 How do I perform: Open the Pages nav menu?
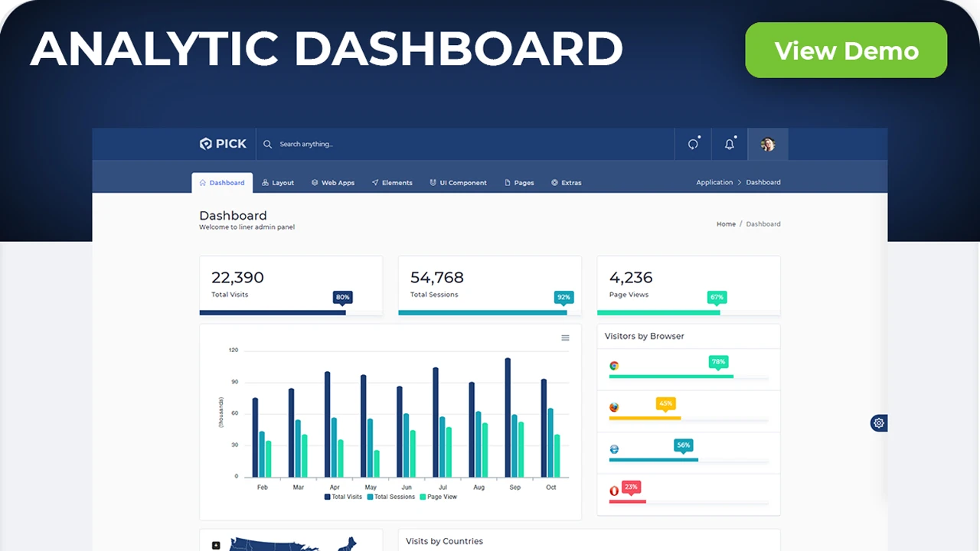pos(519,183)
